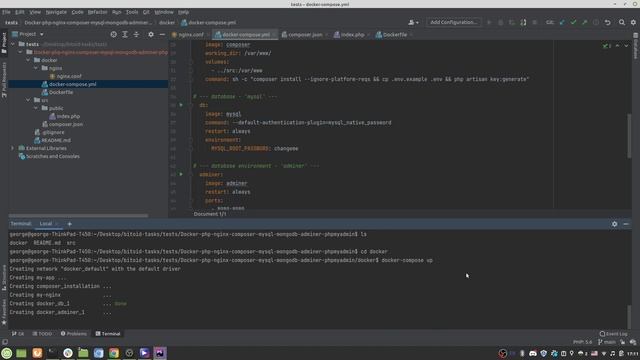This screenshot has width=640, height=360.
Task: Click docker-compose.yml breadcrumb
Action: 209,22
